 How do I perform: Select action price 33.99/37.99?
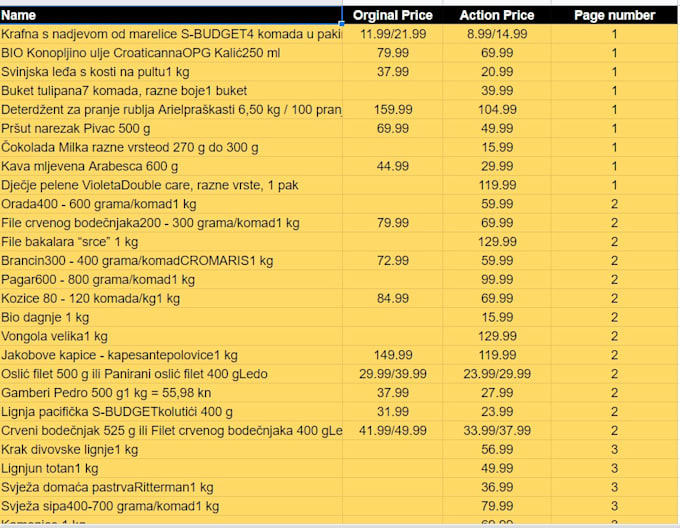(x=497, y=430)
